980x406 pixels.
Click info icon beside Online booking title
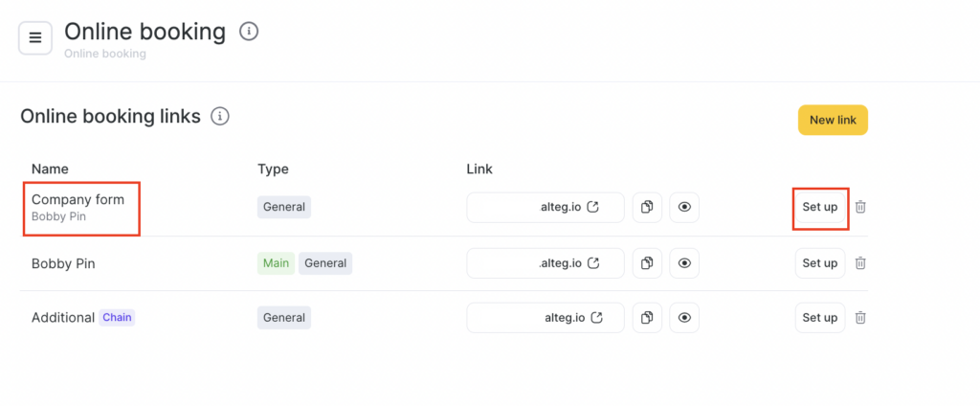pos(249,32)
